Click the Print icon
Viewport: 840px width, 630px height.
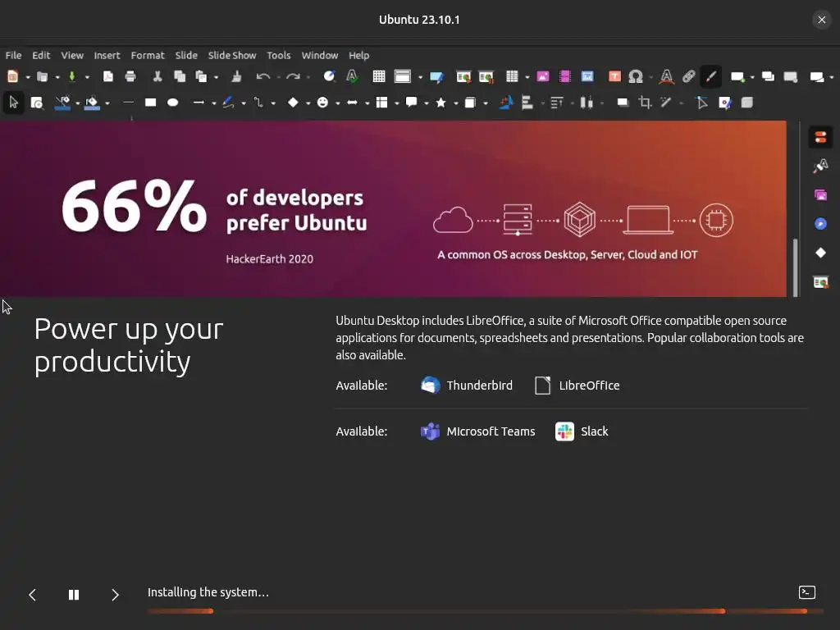click(130, 76)
